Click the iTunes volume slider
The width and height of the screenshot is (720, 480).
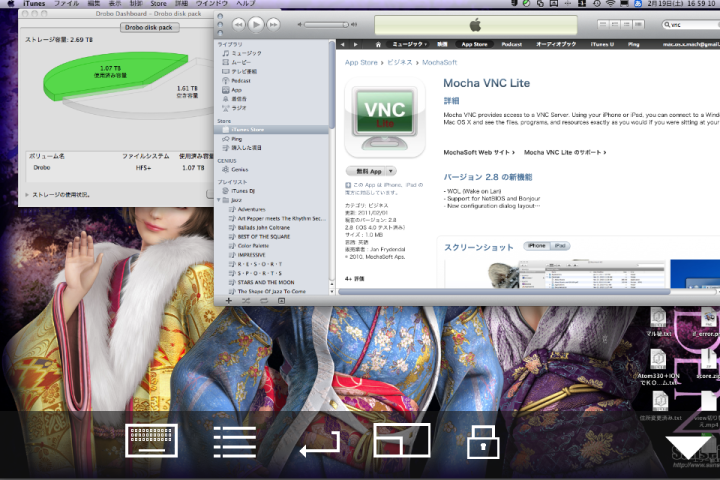pos(326,24)
